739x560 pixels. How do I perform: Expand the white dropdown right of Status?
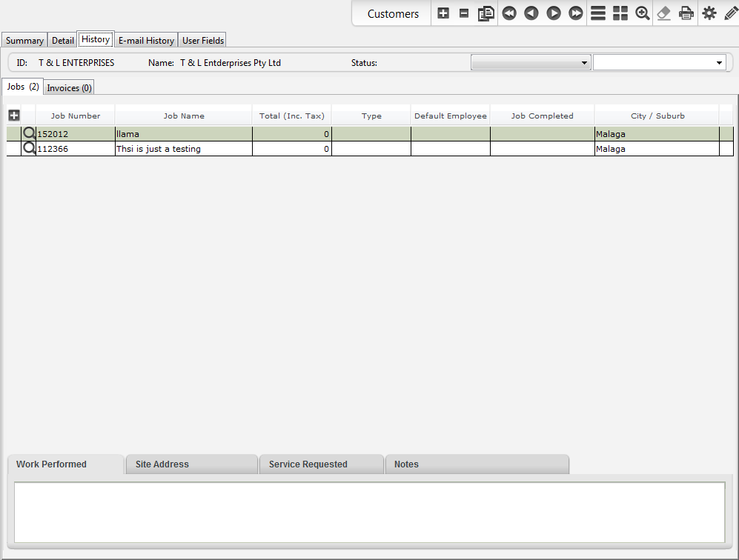659,63
